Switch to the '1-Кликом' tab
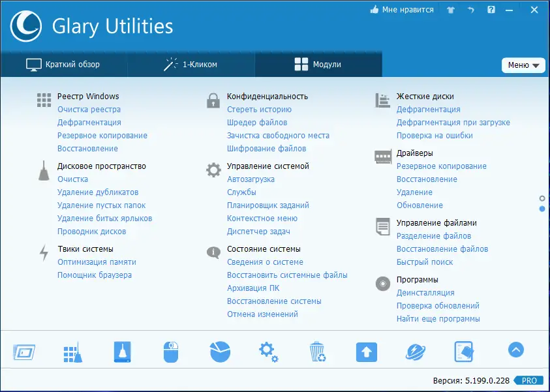Image resolution: width=550 pixels, height=392 pixels. (x=191, y=65)
